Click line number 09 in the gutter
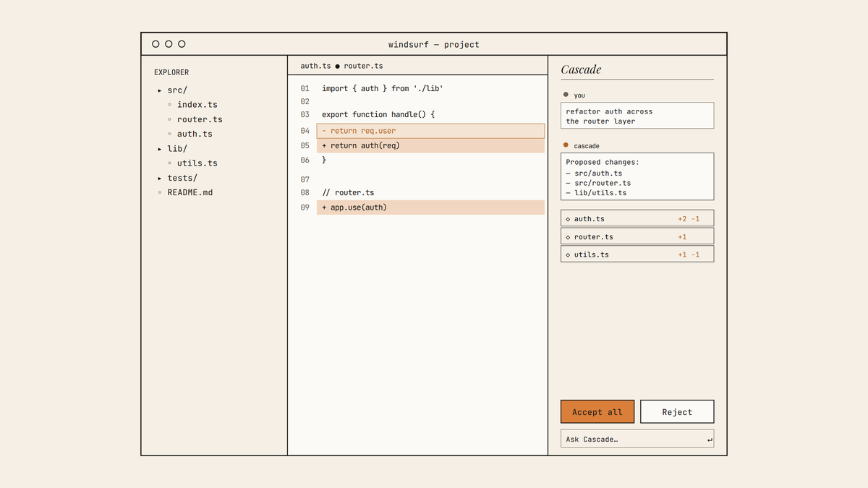The height and width of the screenshot is (488, 868). click(305, 207)
